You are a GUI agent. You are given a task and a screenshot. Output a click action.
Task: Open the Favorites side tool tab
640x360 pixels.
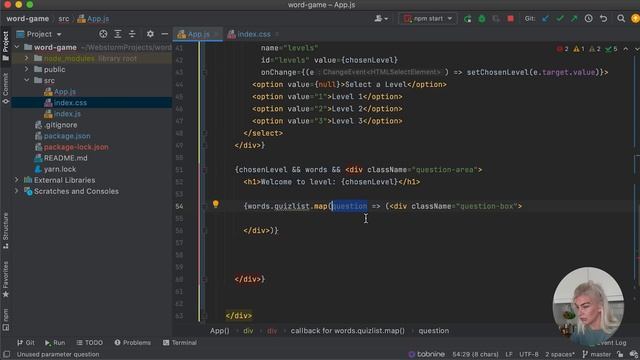pyautogui.click(x=5, y=279)
